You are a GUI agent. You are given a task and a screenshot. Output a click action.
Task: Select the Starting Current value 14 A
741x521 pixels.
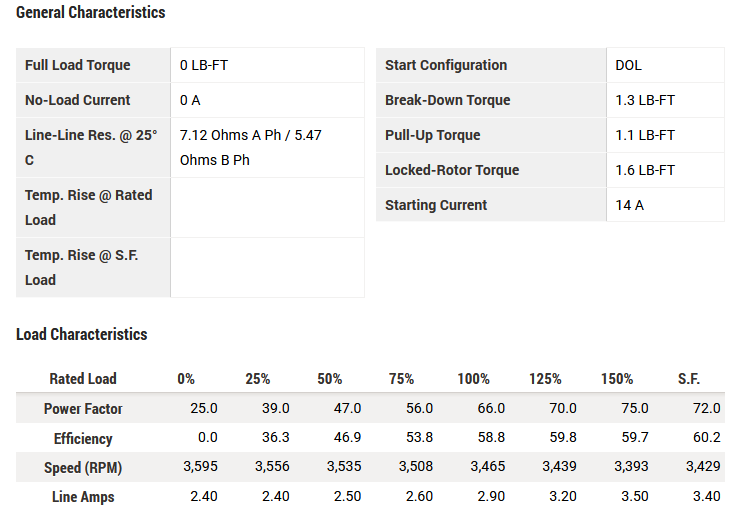coord(631,205)
